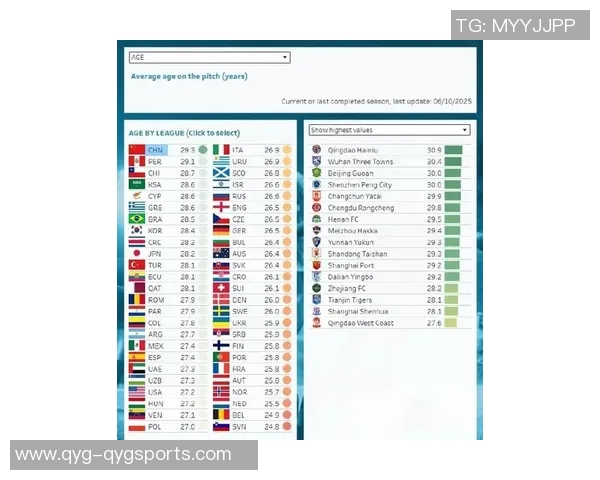Select the Italy flag icon
This screenshot has height=480, width=600.
point(221,150)
